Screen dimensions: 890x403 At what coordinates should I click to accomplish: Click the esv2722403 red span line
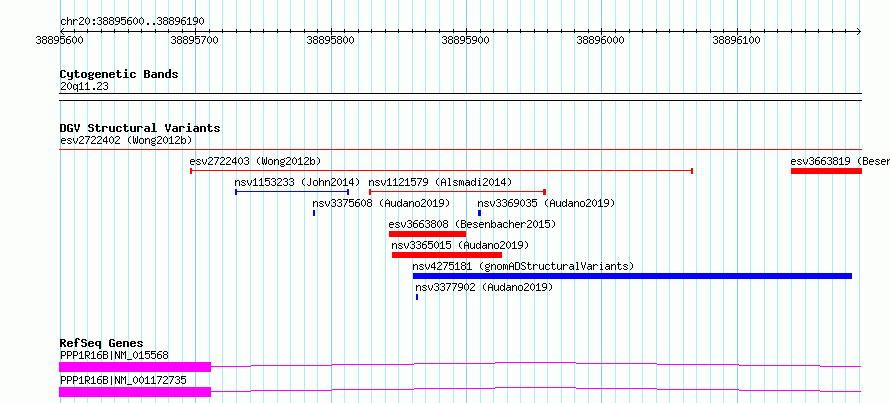(x=442, y=170)
